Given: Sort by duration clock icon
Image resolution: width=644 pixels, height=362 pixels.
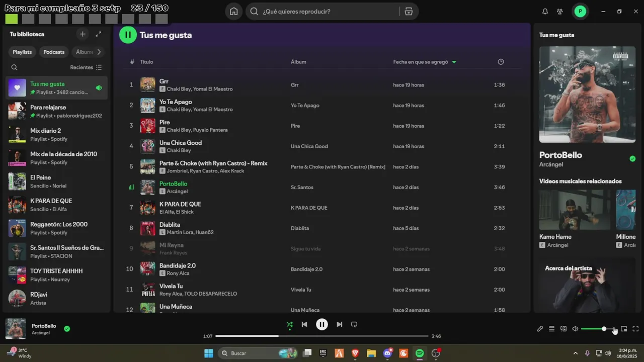Looking at the screenshot, I should coord(501,62).
